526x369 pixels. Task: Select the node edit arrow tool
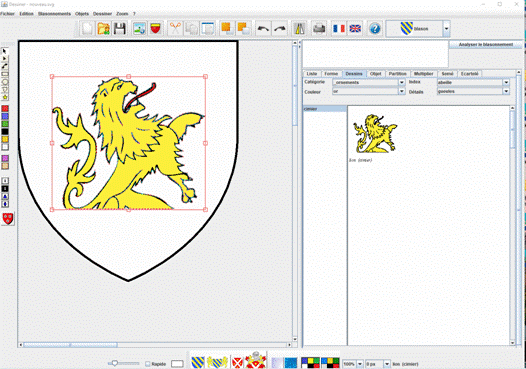[5, 59]
